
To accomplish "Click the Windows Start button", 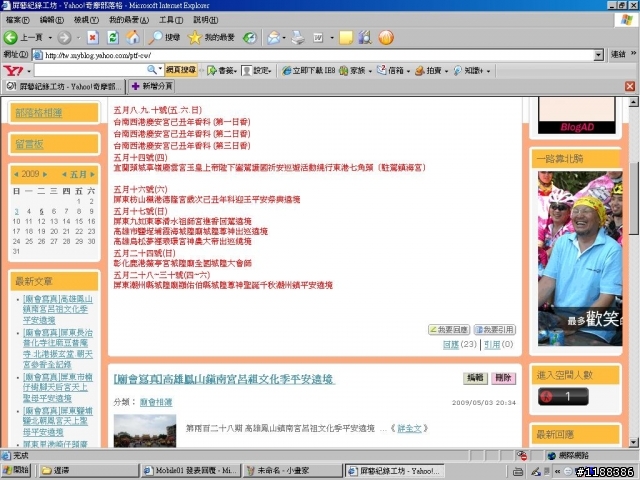I will click(17, 470).
